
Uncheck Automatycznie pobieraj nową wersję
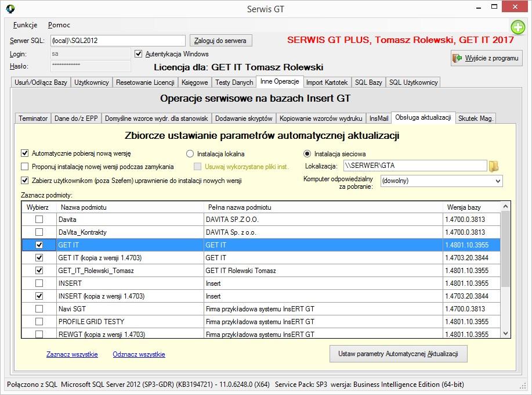24,153
